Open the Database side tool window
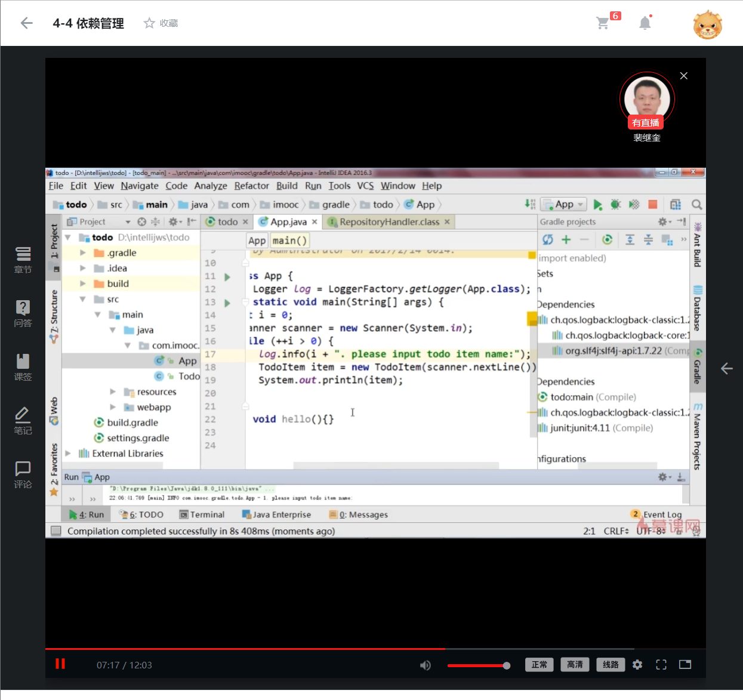This screenshot has height=700, width=743. [x=698, y=307]
